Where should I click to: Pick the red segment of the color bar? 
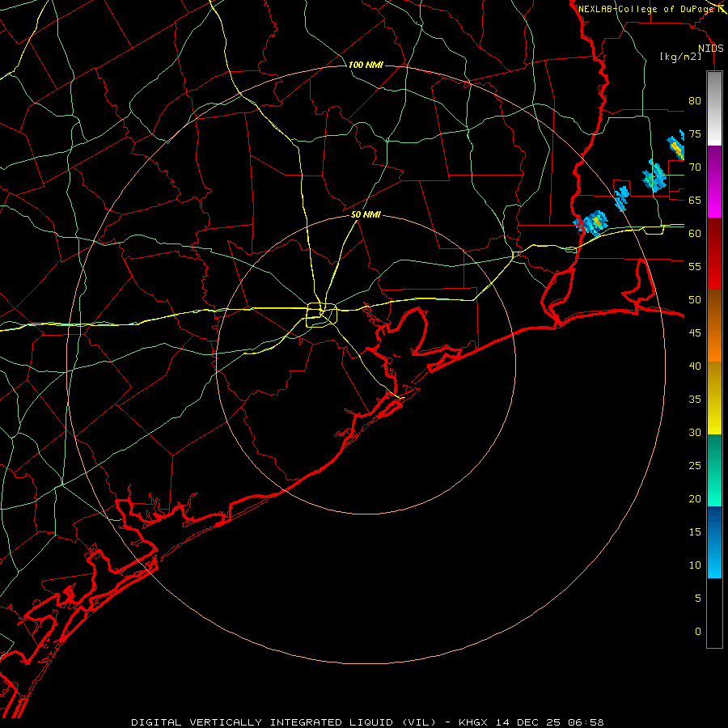[x=714, y=253]
